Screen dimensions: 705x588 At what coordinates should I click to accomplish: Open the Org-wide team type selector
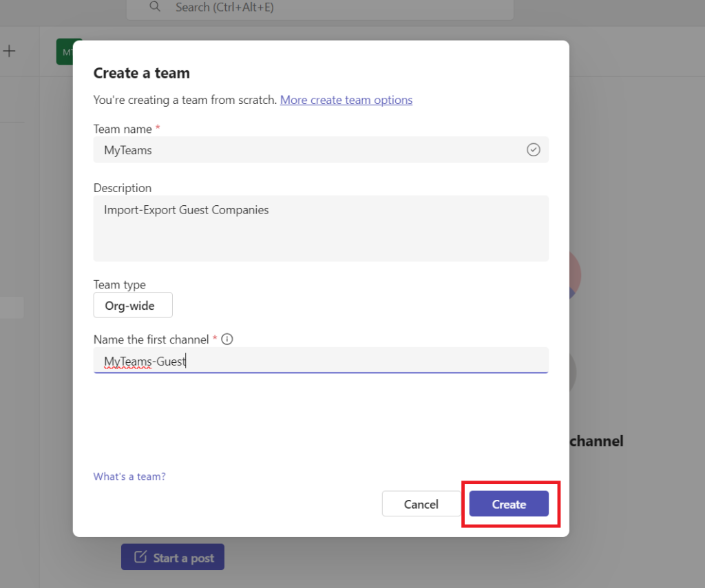132,305
